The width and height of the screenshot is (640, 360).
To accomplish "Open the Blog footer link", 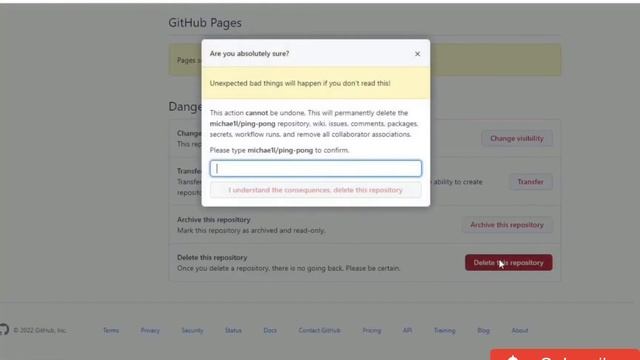I will [483, 330].
